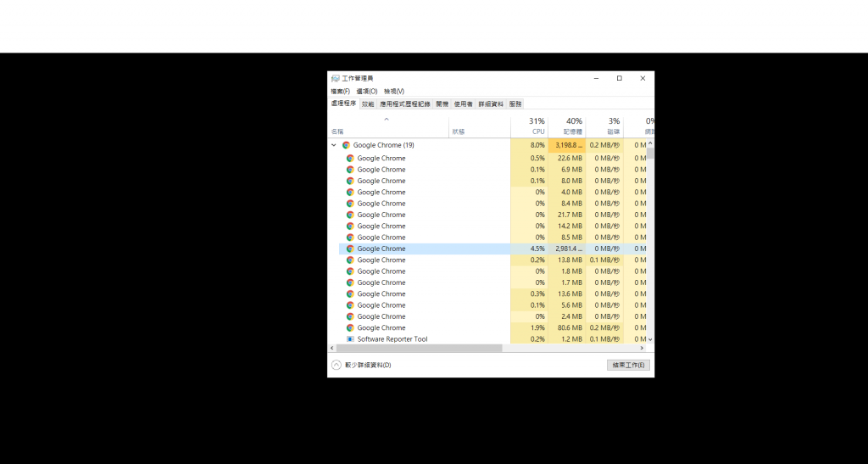Click the horizontal scrollbar right arrow

tap(643, 349)
